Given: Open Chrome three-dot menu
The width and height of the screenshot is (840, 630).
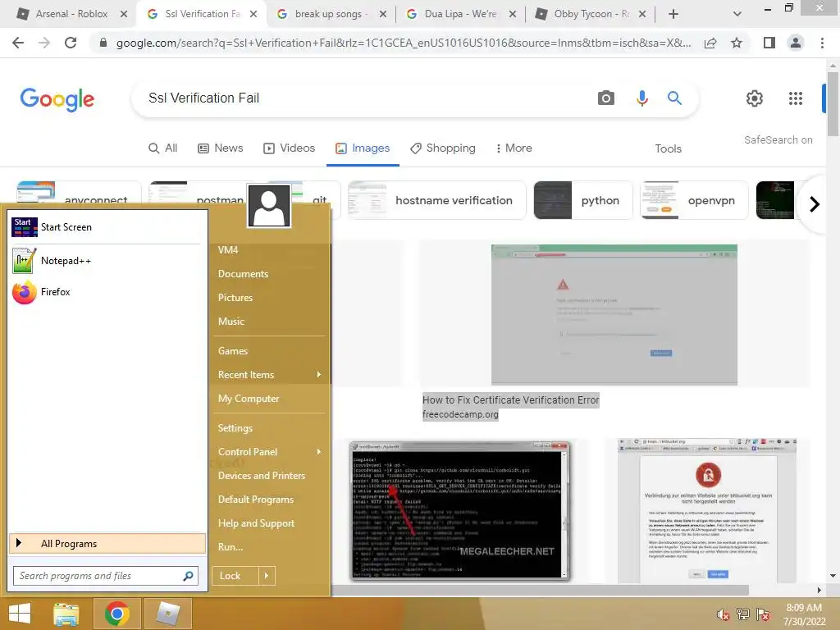Looking at the screenshot, I should pyautogui.click(x=822, y=43).
